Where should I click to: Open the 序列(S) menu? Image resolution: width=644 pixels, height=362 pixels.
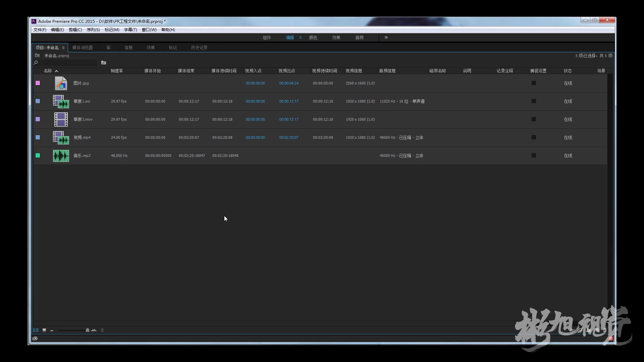pyautogui.click(x=93, y=30)
